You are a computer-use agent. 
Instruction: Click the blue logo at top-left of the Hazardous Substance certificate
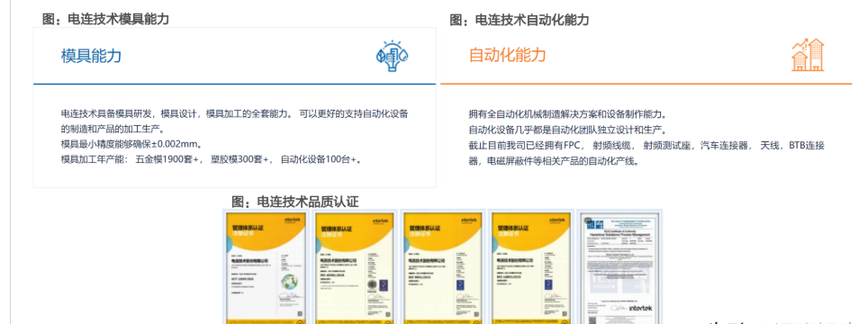[591, 223]
